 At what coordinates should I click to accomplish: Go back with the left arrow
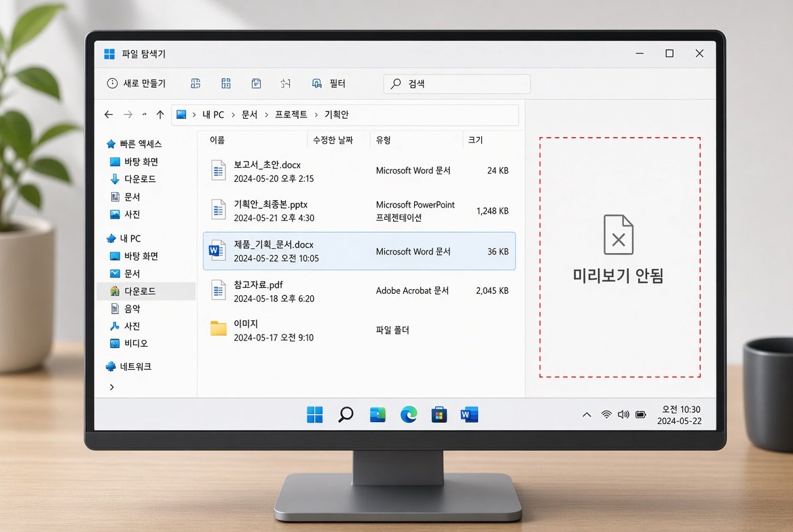point(108,115)
